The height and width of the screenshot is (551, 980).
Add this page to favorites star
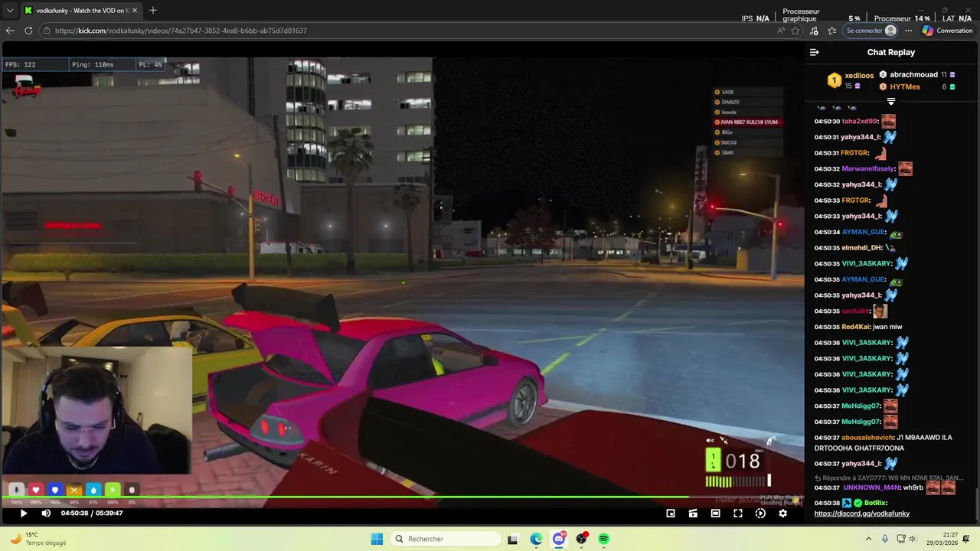pos(795,31)
